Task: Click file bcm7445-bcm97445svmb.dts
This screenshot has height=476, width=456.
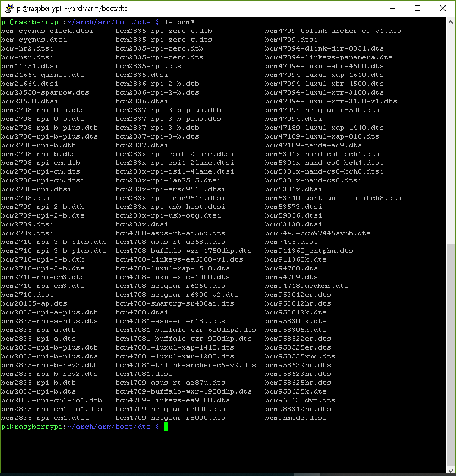Action: 318,234
